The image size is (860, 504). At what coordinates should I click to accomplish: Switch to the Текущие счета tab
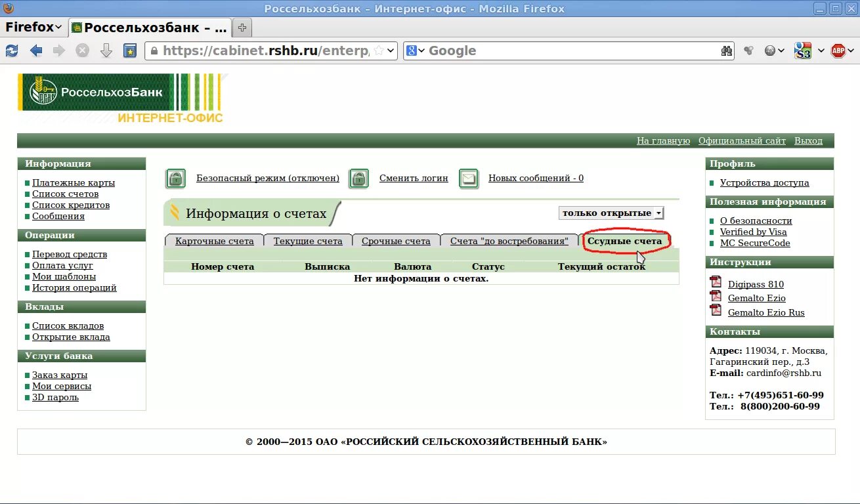(308, 241)
